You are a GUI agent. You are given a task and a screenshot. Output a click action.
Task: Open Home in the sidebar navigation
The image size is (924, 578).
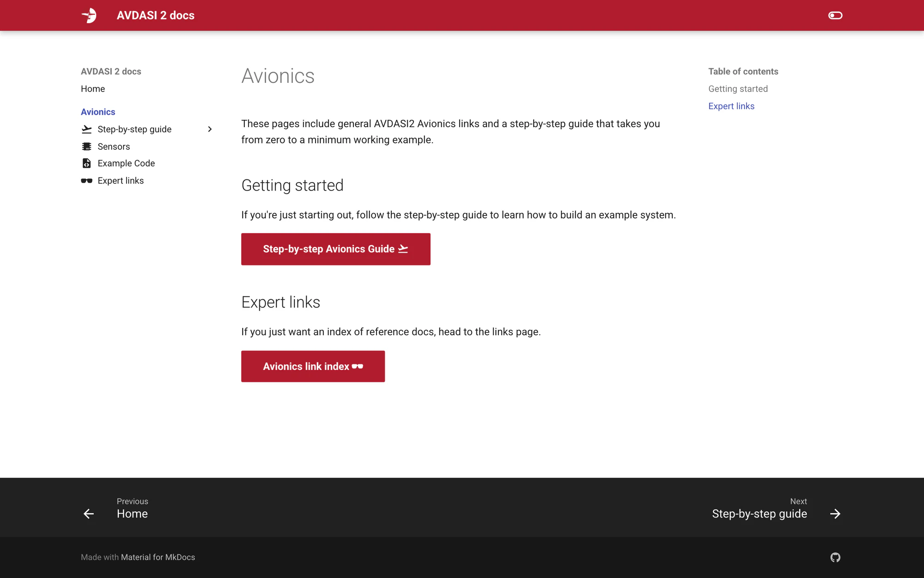pos(93,89)
